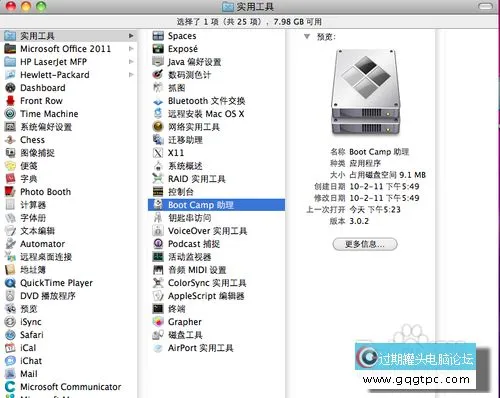This screenshot has width=500, height=398.
Task: Select the 字典 row
Action: point(70,179)
